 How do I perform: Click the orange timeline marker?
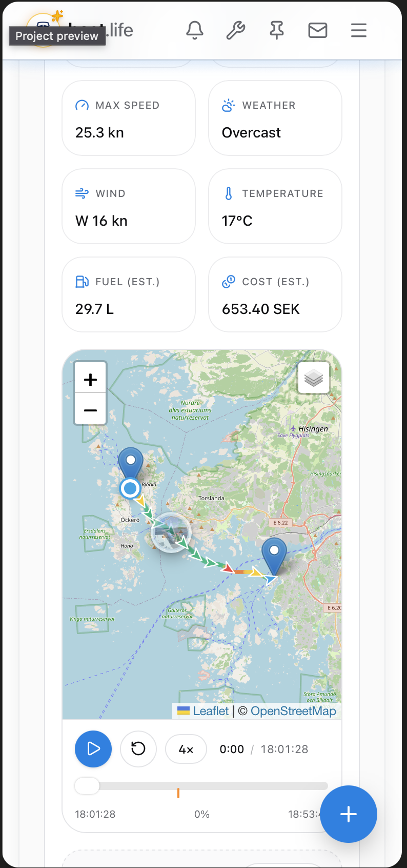click(178, 793)
